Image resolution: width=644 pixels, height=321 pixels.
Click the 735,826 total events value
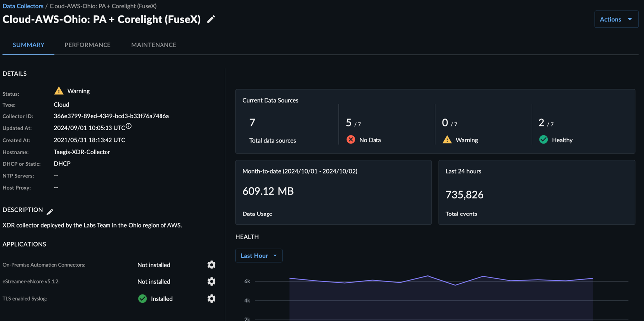click(464, 195)
